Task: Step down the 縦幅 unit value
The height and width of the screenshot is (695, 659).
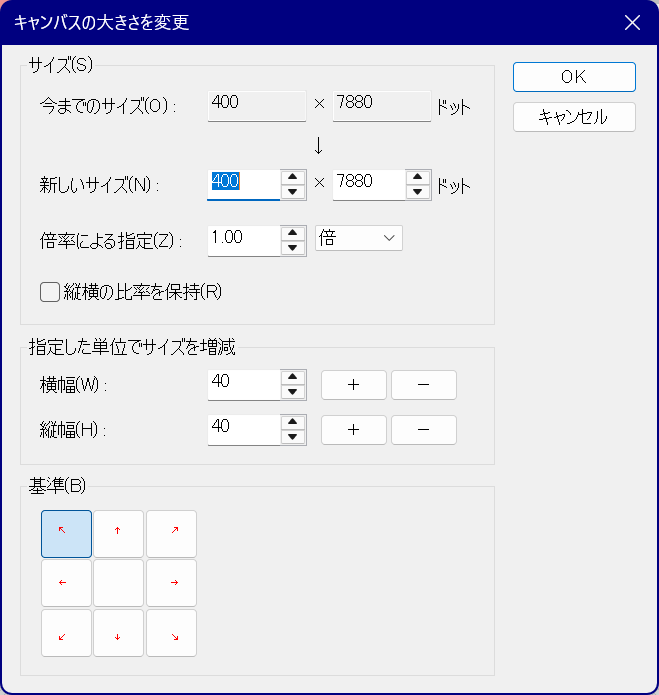Action: click(x=292, y=437)
